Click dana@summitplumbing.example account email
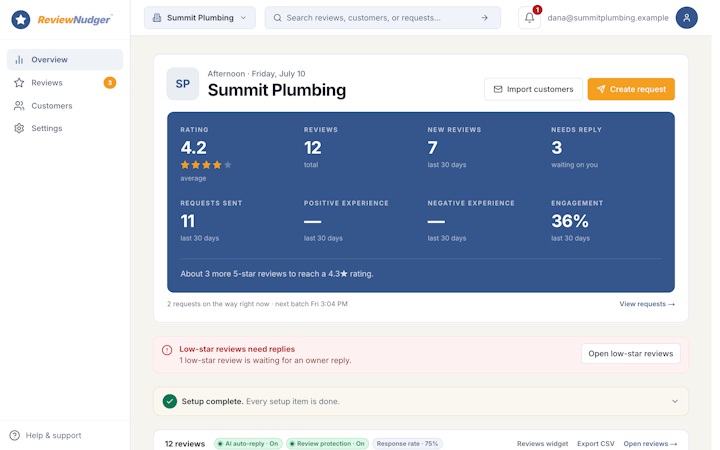 (x=608, y=18)
